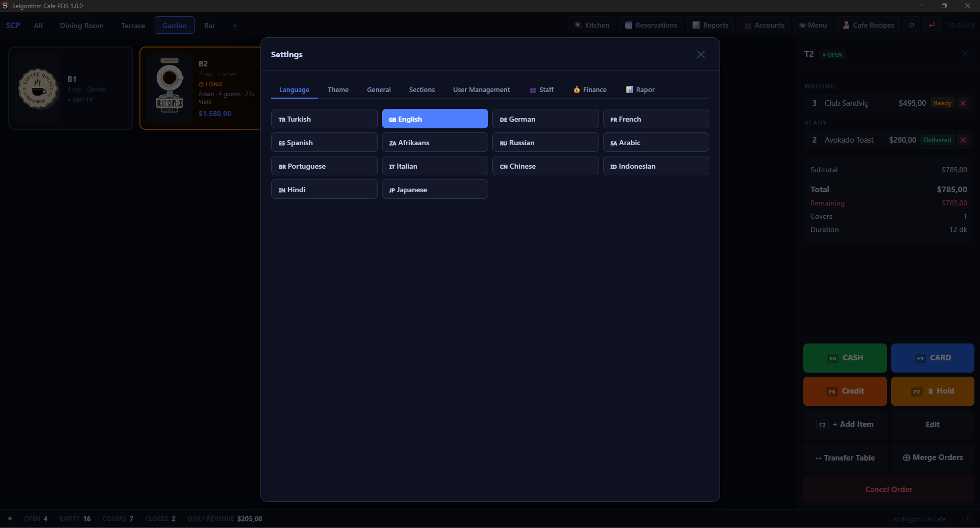Choose Chinese language
The image size is (980, 528).
pos(545,166)
